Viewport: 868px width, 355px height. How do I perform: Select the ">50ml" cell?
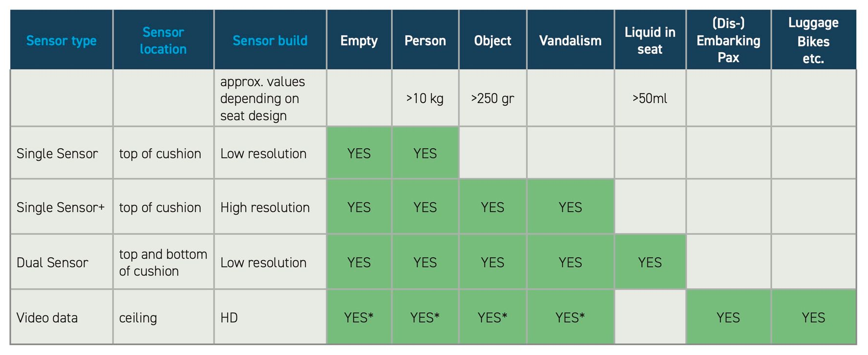(x=650, y=98)
